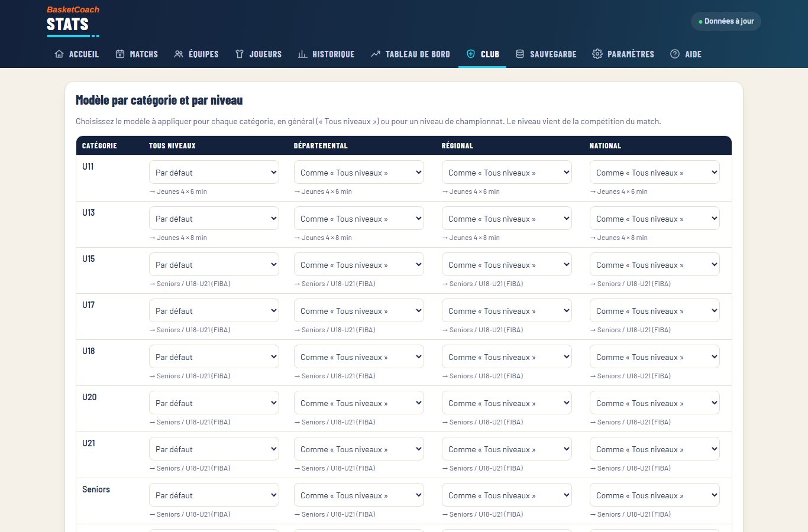Open the U15 Tous niveaux dropdown

(214, 265)
